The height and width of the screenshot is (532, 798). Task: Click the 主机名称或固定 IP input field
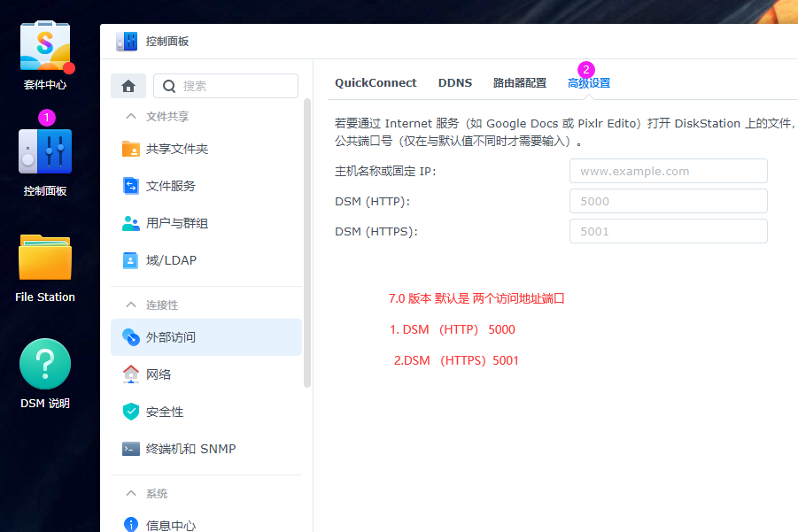[x=668, y=170]
